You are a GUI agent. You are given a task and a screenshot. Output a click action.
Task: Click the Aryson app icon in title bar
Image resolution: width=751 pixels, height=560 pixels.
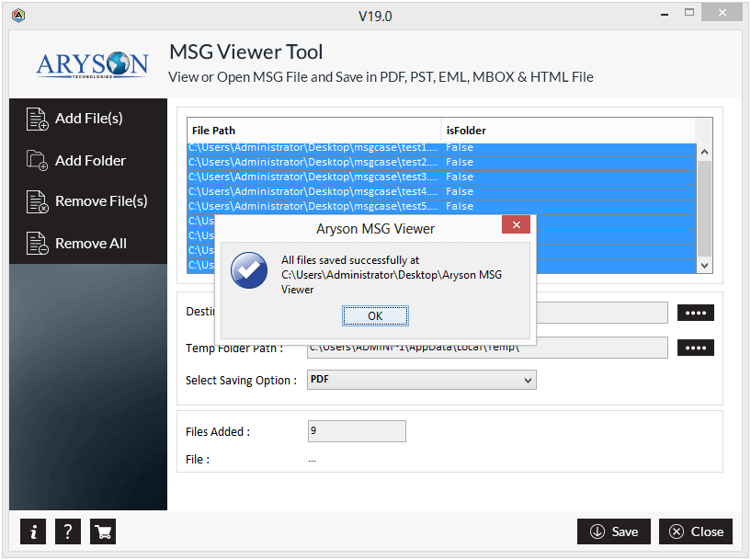[x=18, y=16]
